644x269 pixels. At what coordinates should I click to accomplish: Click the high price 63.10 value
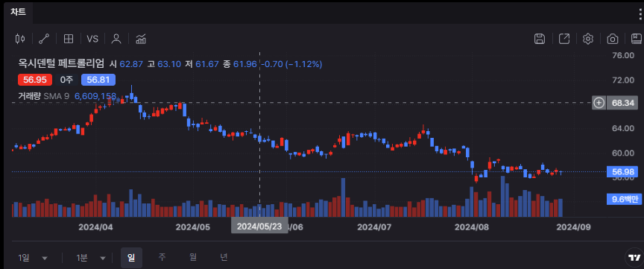coord(170,64)
